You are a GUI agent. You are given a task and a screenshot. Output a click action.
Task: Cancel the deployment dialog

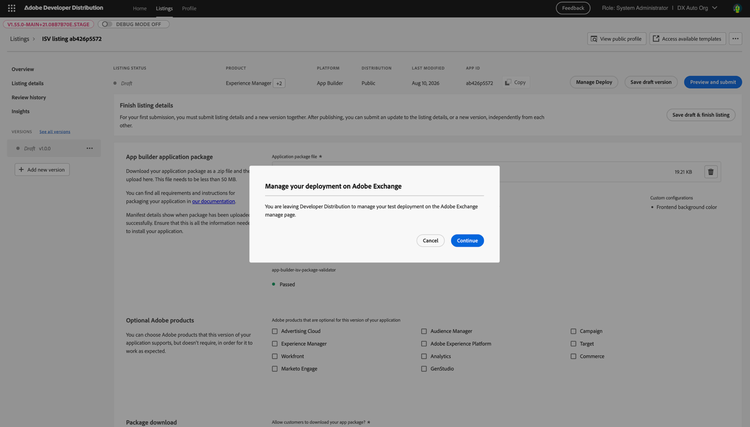(x=430, y=241)
